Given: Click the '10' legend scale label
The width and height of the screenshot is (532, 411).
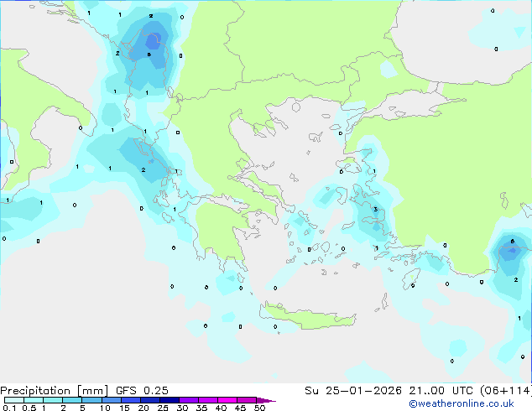Looking at the screenshot, I should (x=105, y=408).
